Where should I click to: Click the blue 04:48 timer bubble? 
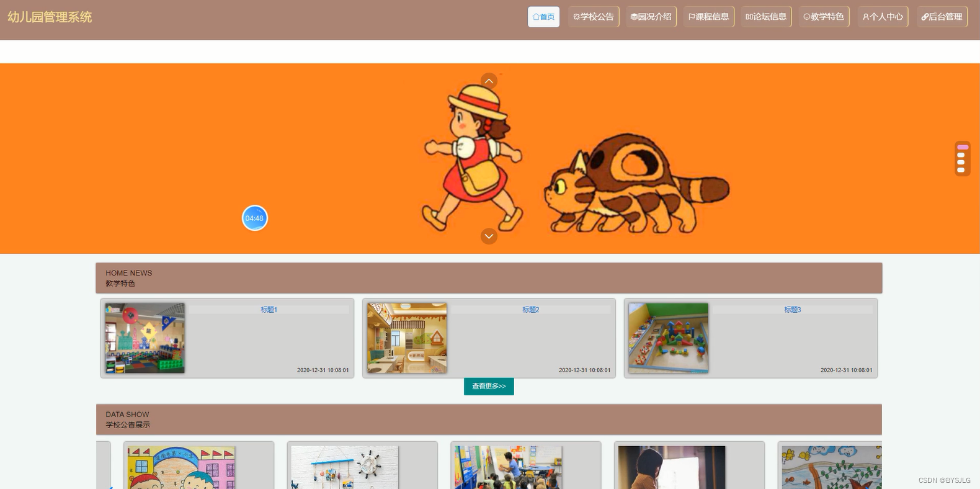[x=254, y=218]
